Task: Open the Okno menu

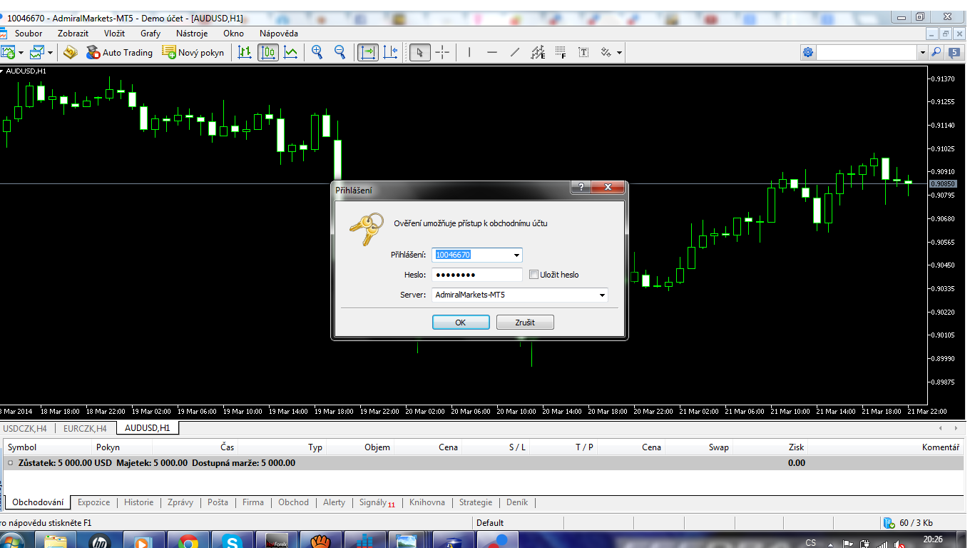Action: click(233, 34)
